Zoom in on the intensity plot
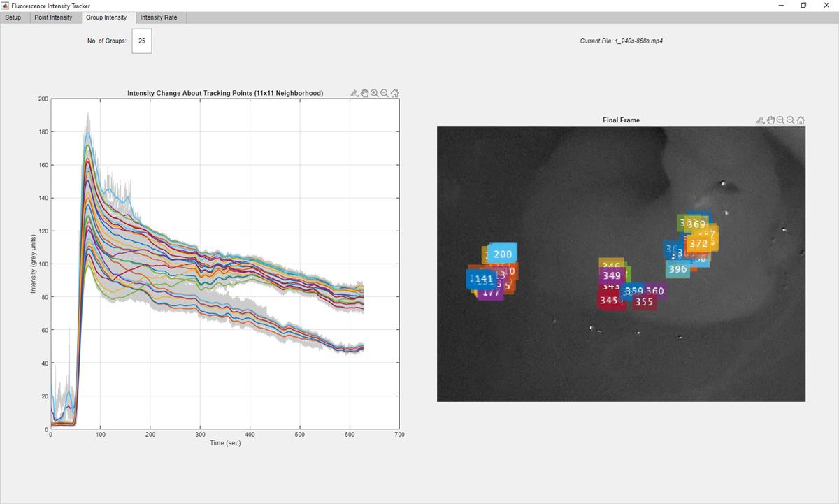Image resolution: width=839 pixels, height=504 pixels. pyautogui.click(x=374, y=92)
